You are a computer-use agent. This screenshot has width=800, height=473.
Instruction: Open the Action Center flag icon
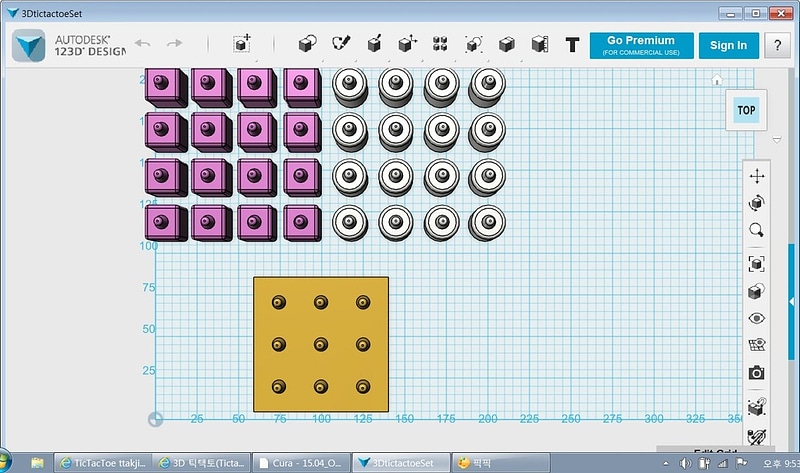pos(741,463)
